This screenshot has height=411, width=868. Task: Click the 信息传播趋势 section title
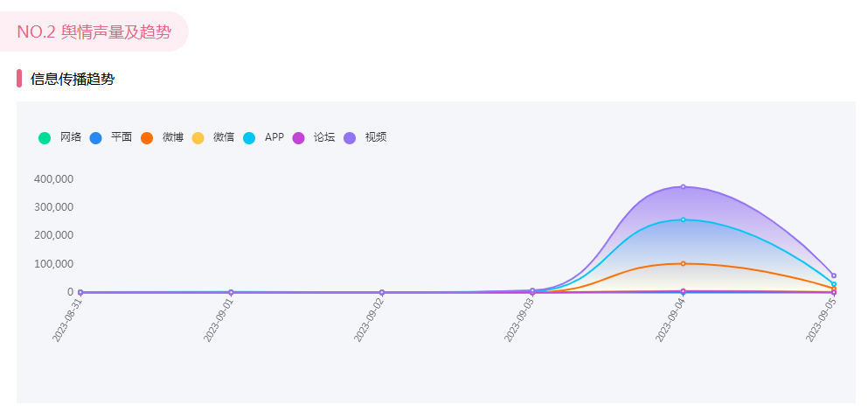tap(73, 80)
